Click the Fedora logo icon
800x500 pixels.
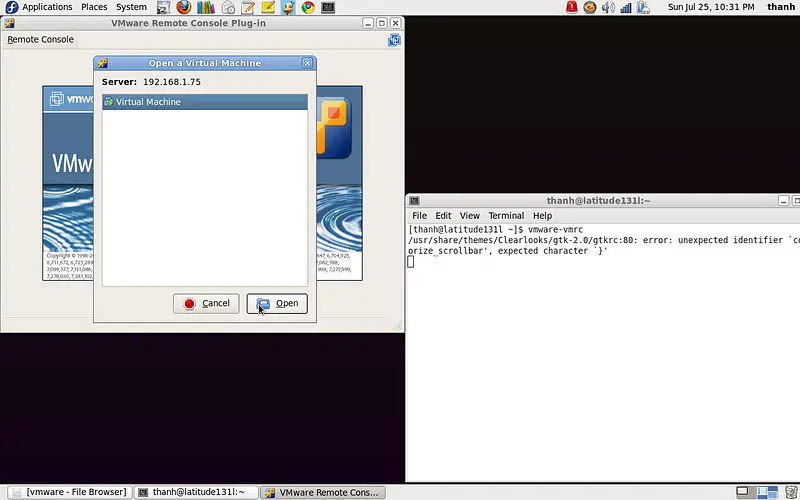coord(11,7)
